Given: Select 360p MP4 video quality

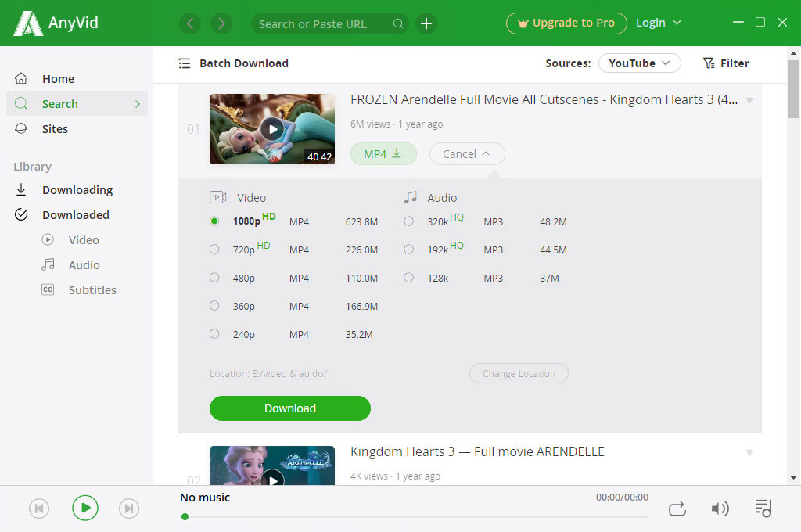Looking at the screenshot, I should (x=214, y=306).
